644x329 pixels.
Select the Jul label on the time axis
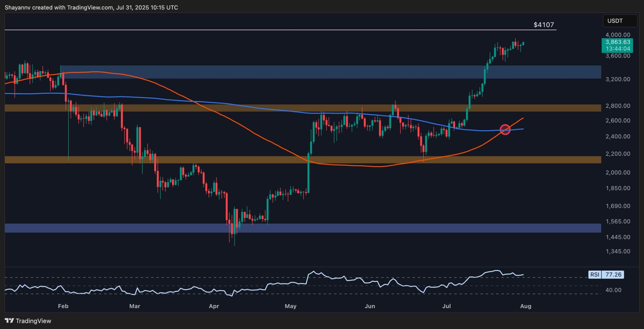pos(448,306)
